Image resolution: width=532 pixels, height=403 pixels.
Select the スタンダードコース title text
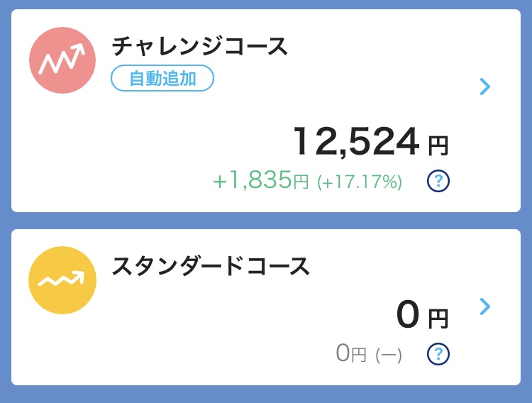click(211, 266)
